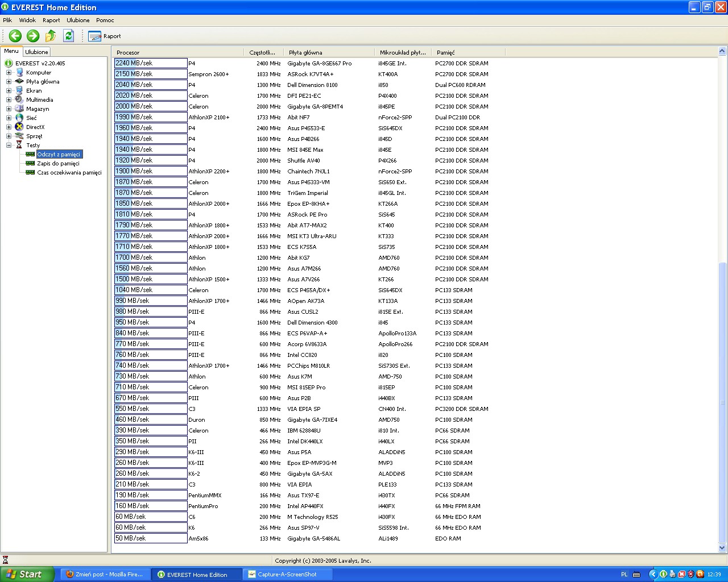Go up one level with the Up arrow icon
Viewport: 728px width, 582px height.
(51, 36)
